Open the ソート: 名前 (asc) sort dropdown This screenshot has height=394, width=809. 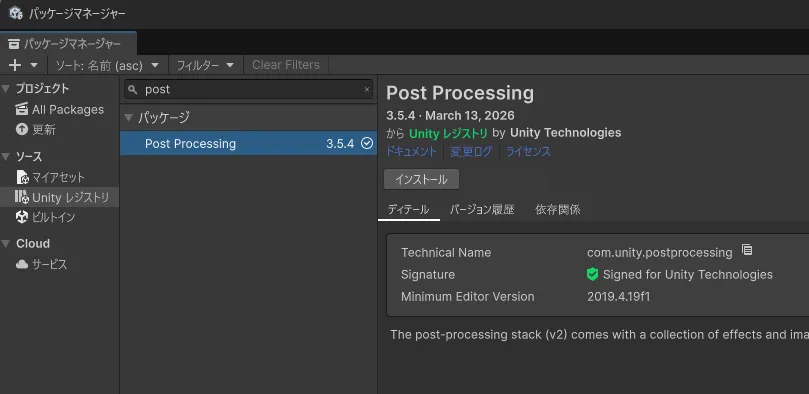[108, 65]
